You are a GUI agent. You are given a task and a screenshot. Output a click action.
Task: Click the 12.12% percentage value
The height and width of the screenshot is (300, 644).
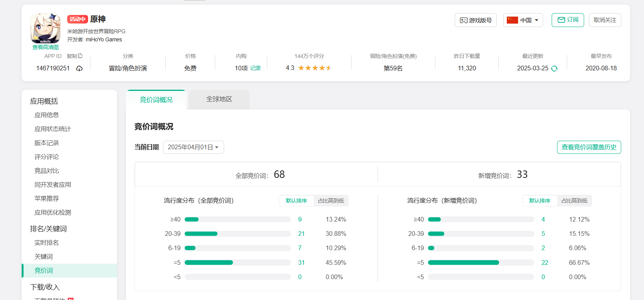coord(579,220)
